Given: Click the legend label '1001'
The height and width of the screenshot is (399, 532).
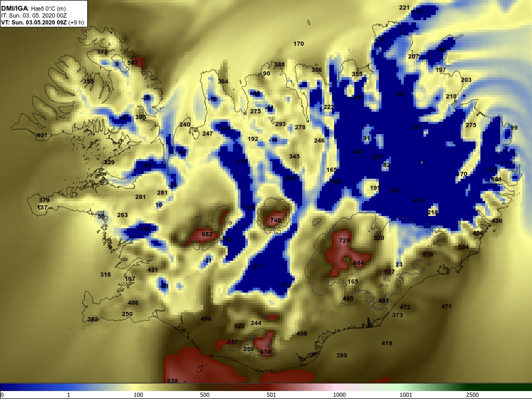Looking at the screenshot, I should click(x=406, y=395).
